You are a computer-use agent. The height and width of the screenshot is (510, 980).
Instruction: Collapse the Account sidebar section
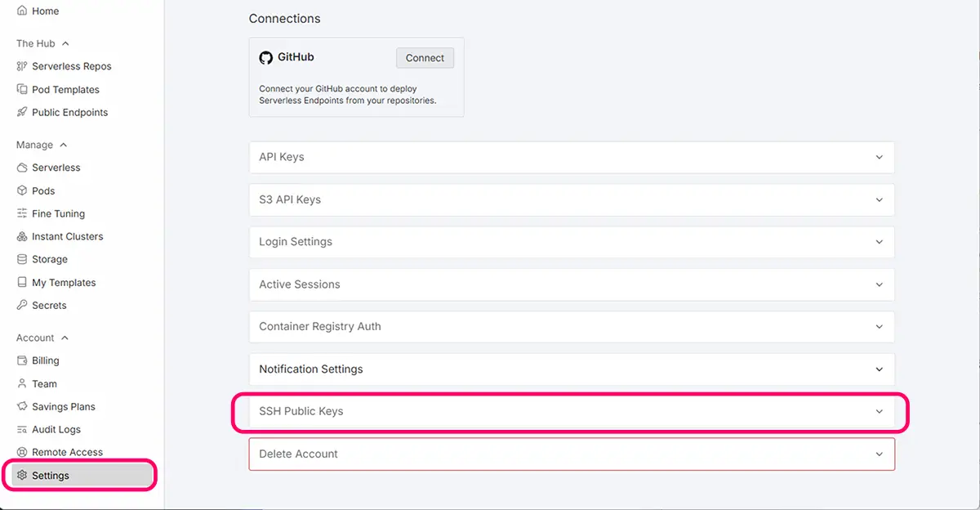65,338
